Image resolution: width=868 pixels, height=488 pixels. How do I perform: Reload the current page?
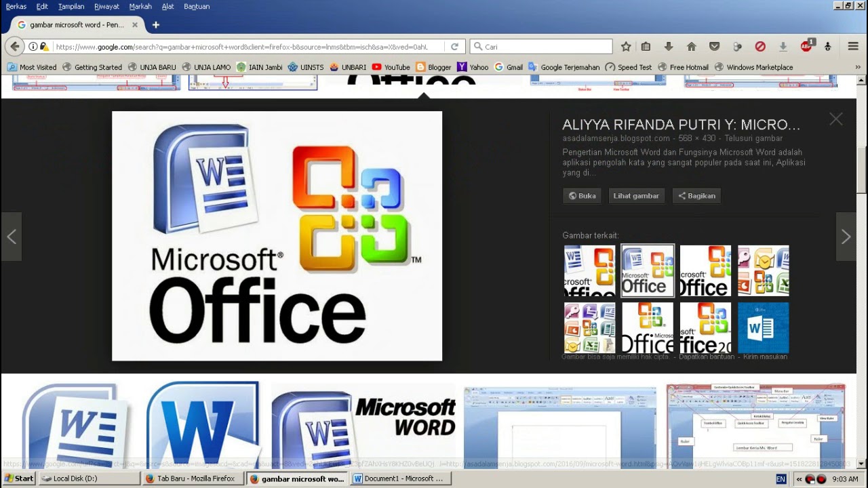click(454, 47)
